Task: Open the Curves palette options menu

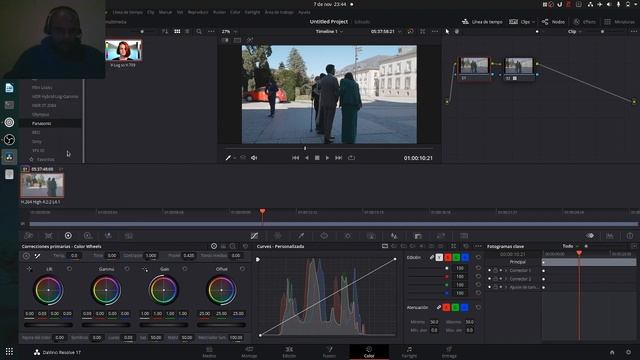Action: [x=478, y=246]
